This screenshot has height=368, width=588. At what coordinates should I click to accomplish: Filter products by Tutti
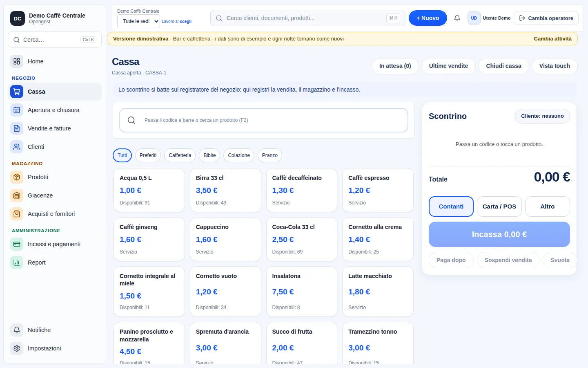122,155
